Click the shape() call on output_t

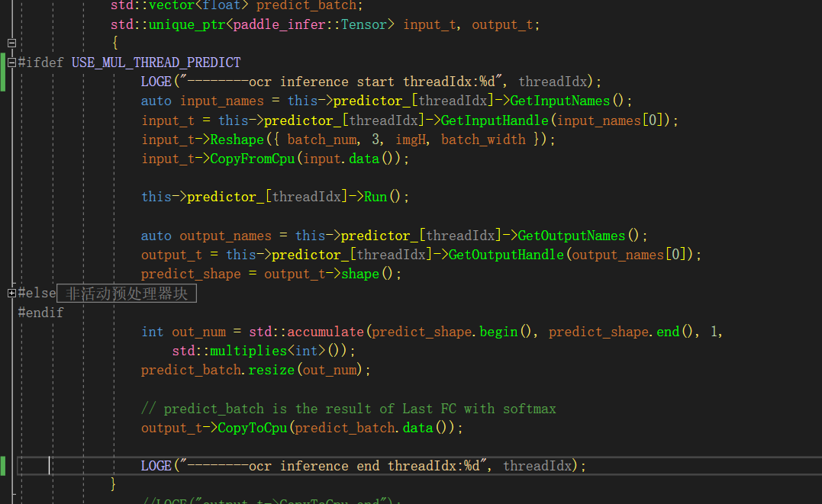pyautogui.click(x=359, y=273)
